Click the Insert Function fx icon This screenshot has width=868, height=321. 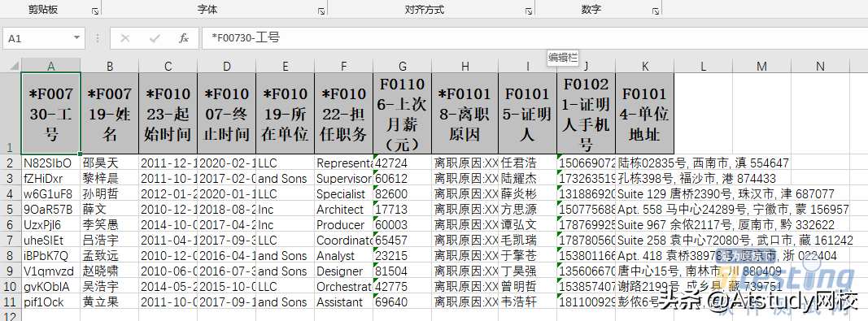click(184, 38)
